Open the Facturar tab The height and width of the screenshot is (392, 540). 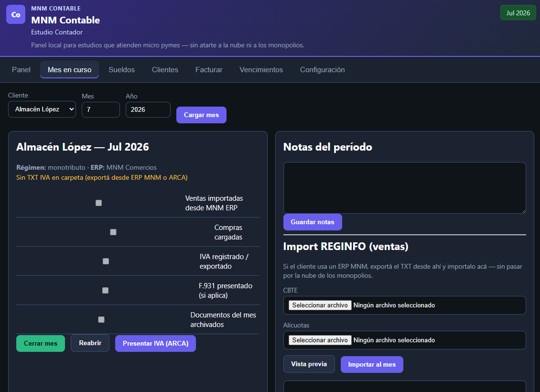209,70
